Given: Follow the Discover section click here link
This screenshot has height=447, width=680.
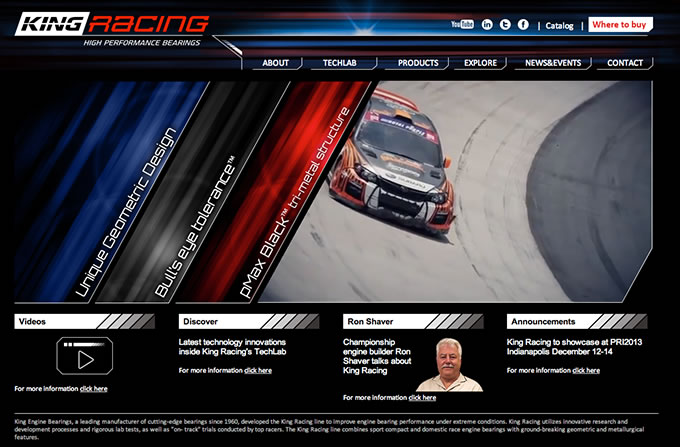Looking at the screenshot, I should 258,371.
